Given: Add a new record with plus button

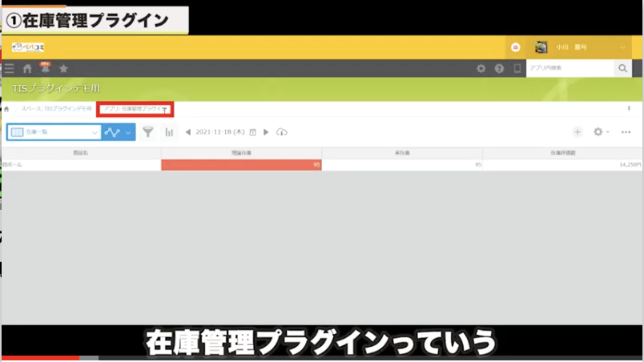Looking at the screenshot, I should tap(577, 132).
